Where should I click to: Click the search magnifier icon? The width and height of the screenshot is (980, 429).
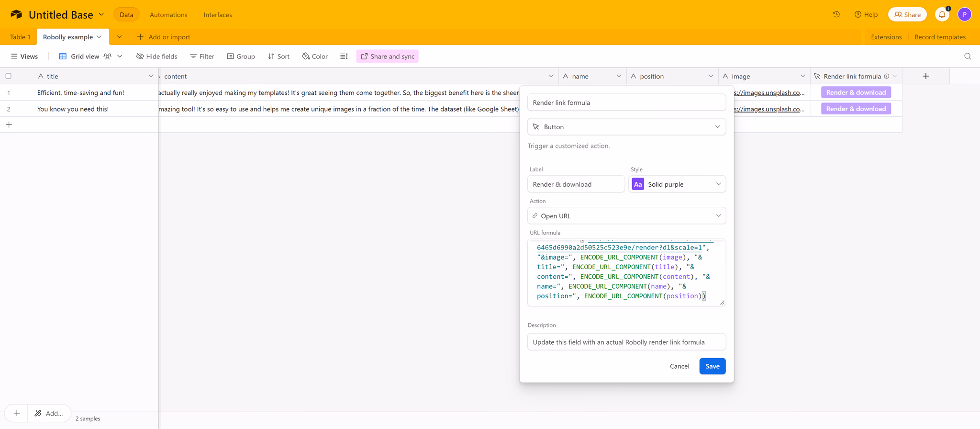click(x=968, y=56)
